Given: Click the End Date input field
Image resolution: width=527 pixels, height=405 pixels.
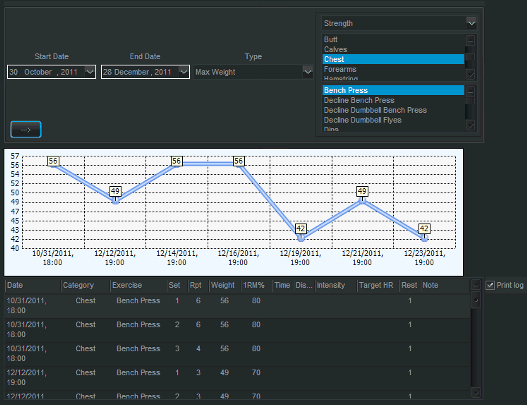Looking at the screenshot, I should coord(145,72).
